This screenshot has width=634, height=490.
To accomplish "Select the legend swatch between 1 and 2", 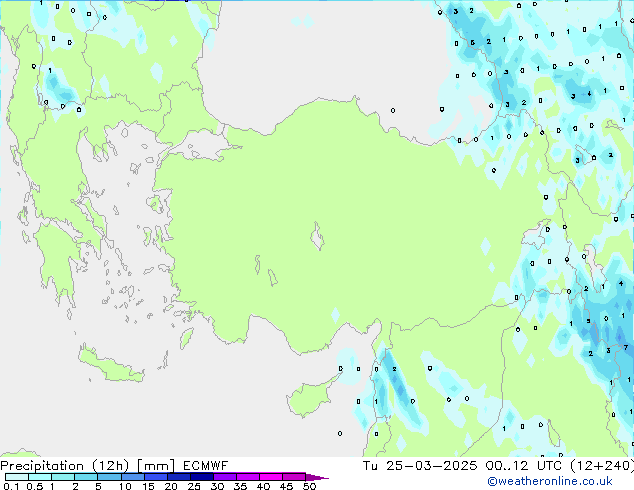I will click(x=63, y=477).
